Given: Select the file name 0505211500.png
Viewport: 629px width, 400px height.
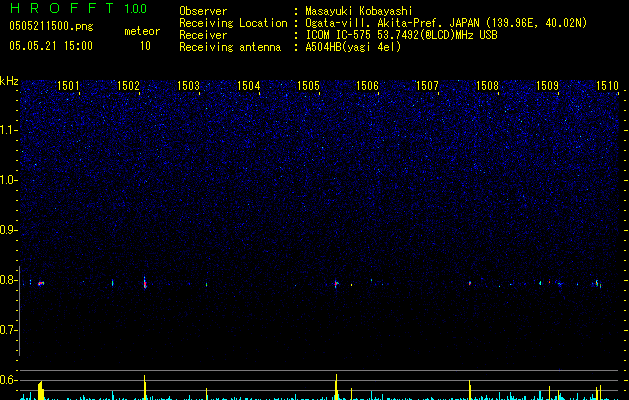Looking at the screenshot, I should [x=51, y=26].
